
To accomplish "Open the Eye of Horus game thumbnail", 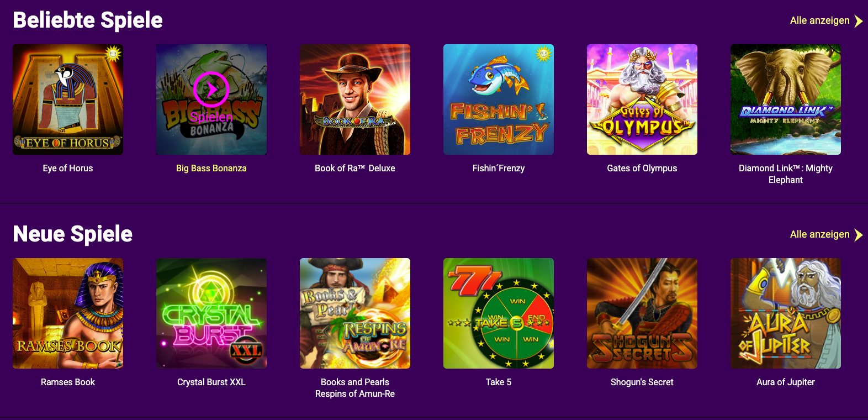I will pos(68,99).
